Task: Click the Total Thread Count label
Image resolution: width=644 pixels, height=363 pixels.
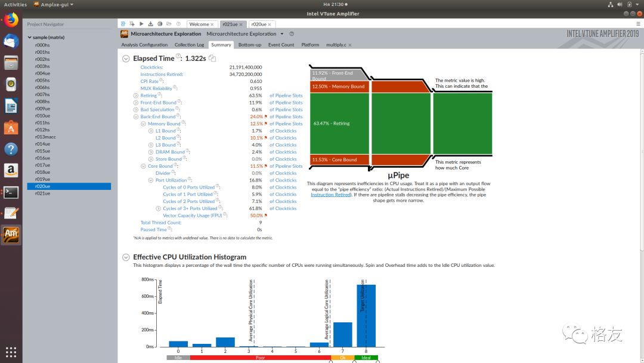Action: [x=160, y=223]
